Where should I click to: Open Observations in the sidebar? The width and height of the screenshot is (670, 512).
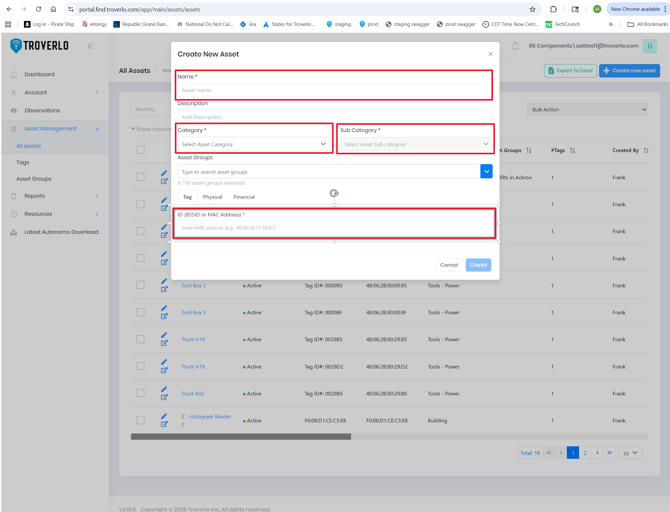pyautogui.click(x=42, y=110)
